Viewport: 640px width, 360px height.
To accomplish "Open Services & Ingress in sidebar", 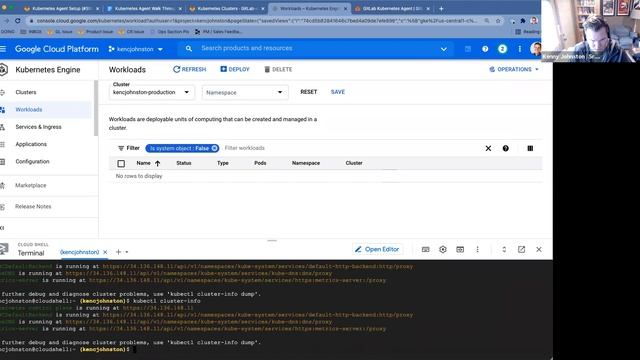I will [x=38, y=127].
